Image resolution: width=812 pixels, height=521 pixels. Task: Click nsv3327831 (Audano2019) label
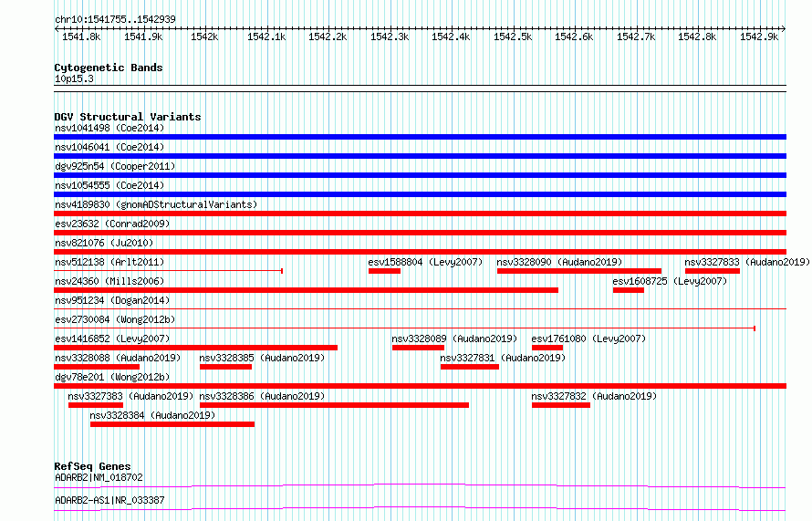tap(503, 358)
